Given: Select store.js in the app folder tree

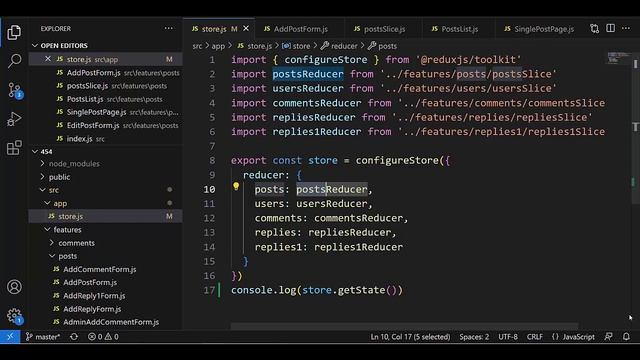Looking at the screenshot, I should tap(105, 216).
